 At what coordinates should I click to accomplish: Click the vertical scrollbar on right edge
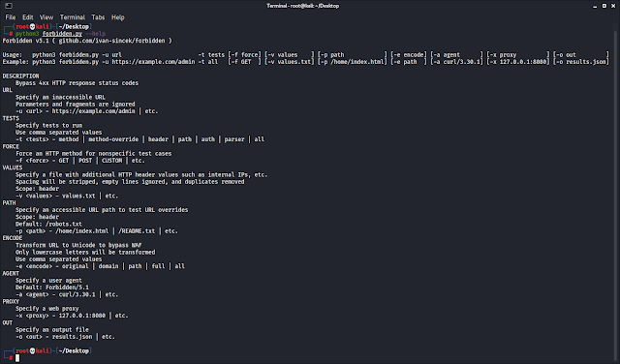click(617, 194)
